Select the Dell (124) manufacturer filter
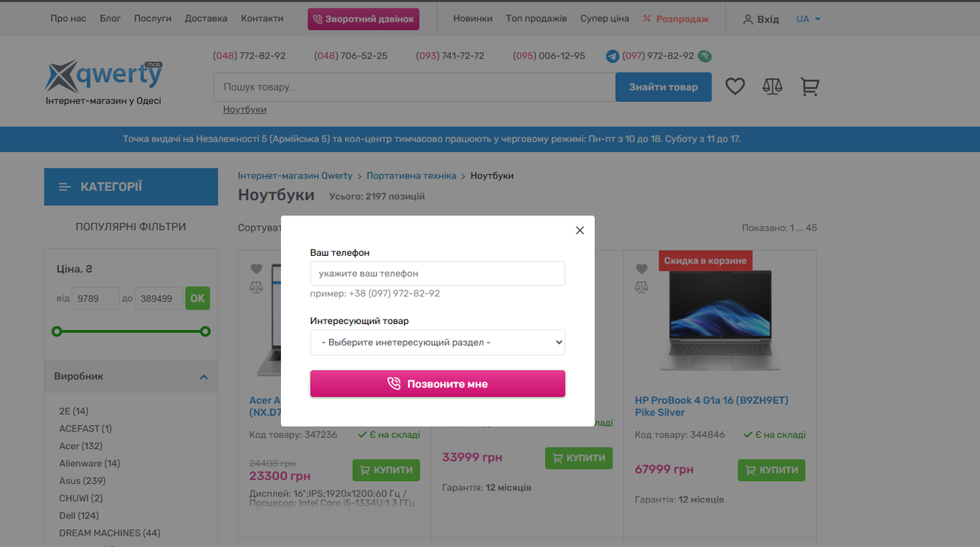The height and width of the screenshot is (547, 980). click(79, 516)
